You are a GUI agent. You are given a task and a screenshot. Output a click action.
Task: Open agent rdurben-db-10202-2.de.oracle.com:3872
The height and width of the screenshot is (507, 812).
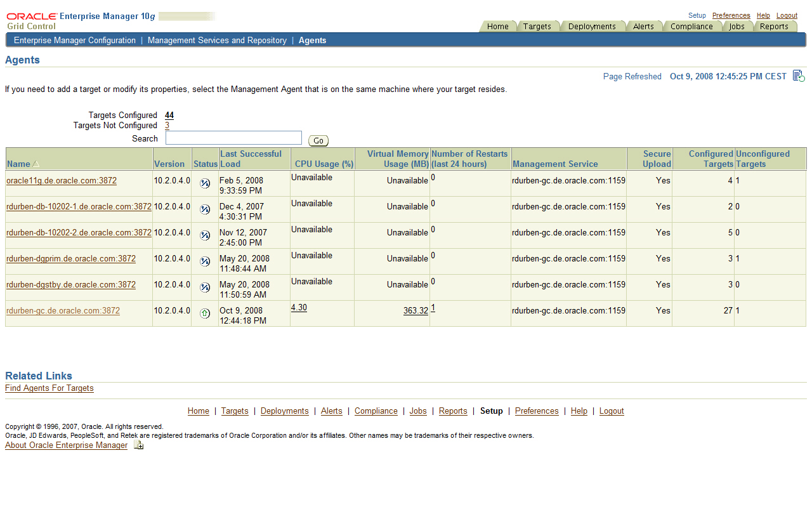tap(79, 233)
